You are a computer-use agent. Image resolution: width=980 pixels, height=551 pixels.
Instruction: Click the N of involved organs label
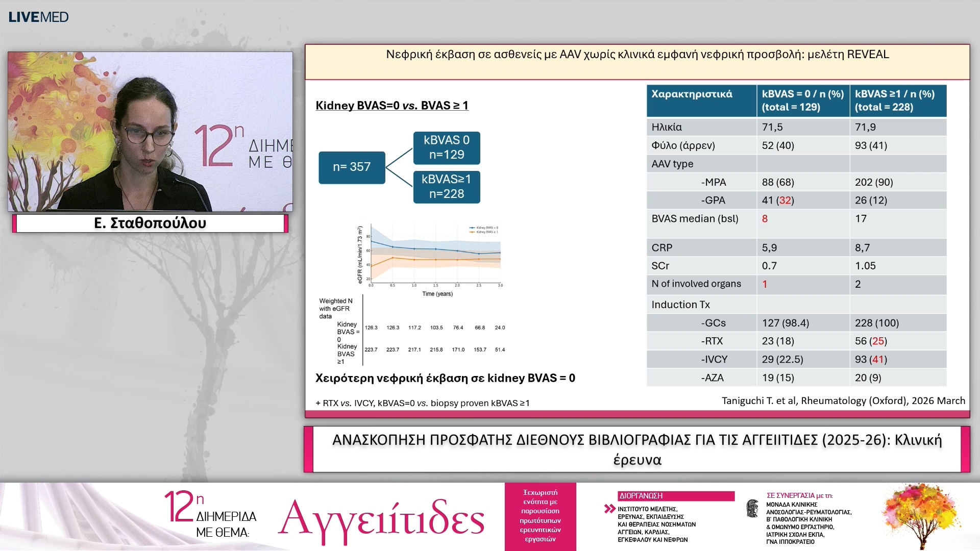pyautogui.click(x=696, y=284)
